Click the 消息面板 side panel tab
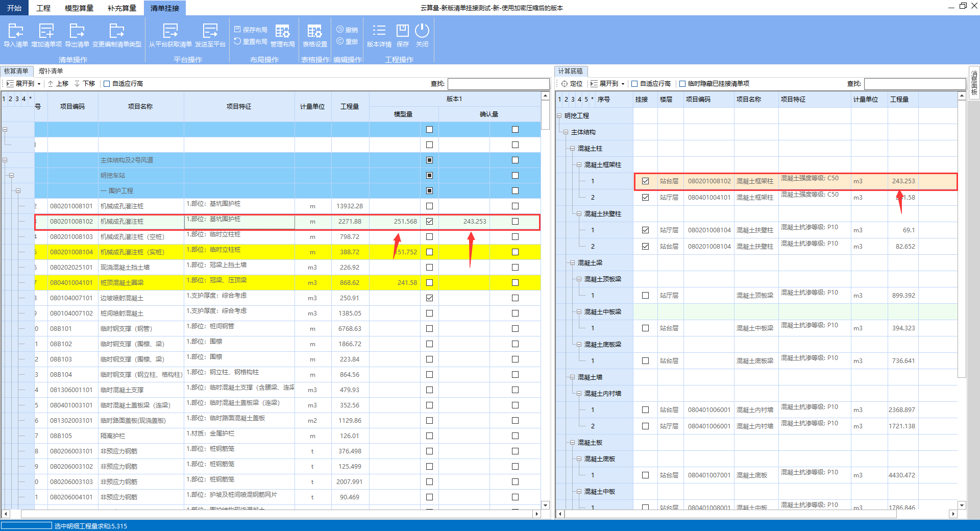980x531 pixels. point(974,83)
